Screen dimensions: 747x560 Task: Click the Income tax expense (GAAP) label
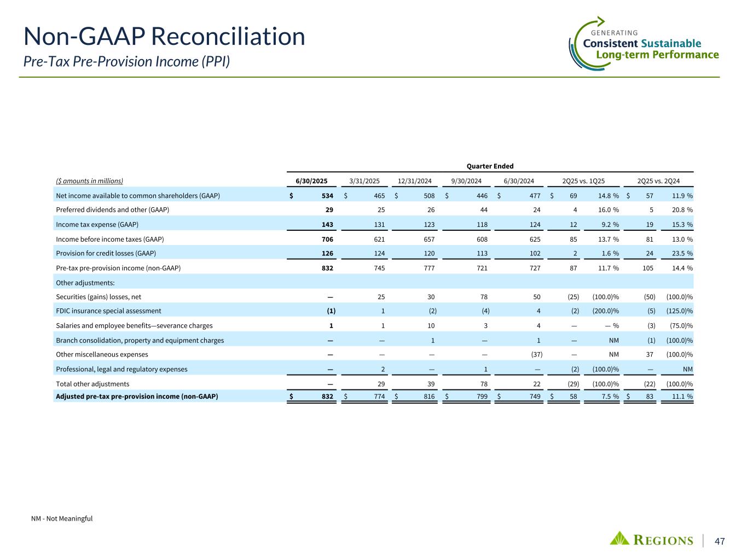97,224
